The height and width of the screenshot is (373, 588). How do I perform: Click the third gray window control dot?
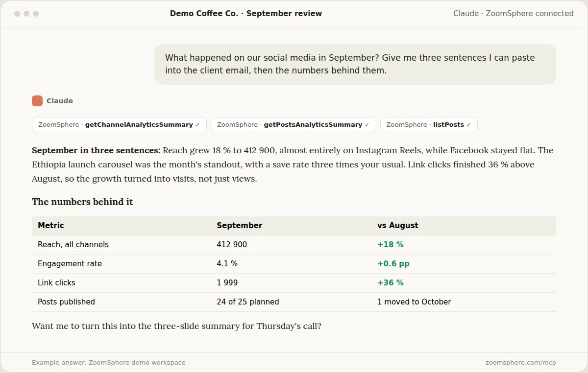pyautogui.click(x=36, y=14)
